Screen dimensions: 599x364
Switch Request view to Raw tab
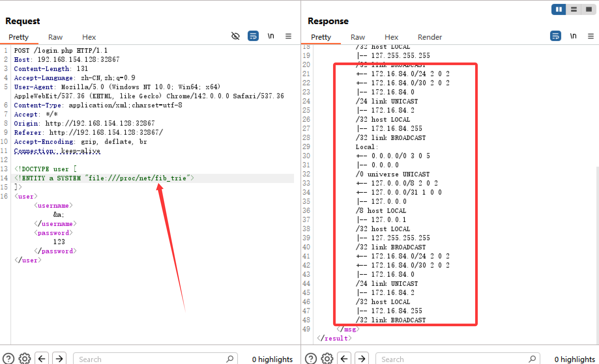tap(55, 37)
